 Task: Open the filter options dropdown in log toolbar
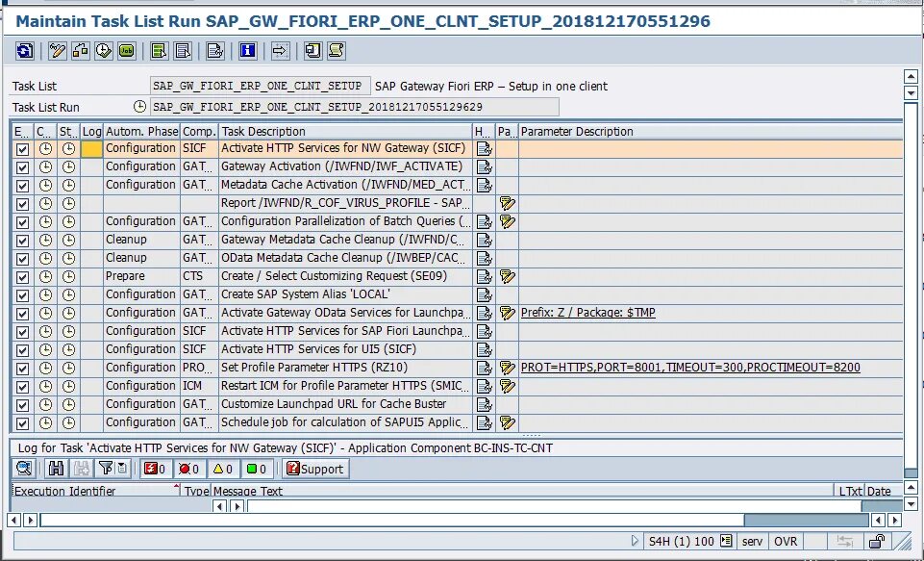(x=122, y=469)
